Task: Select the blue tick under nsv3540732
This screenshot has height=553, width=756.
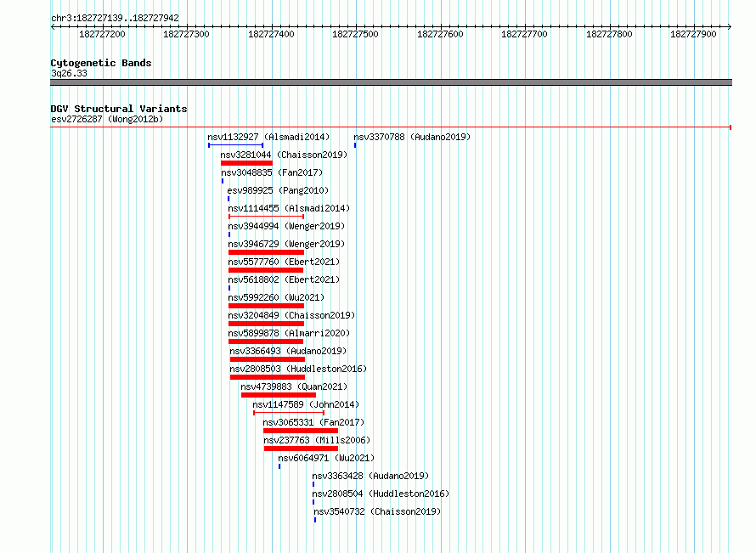Action: (315, 520)
